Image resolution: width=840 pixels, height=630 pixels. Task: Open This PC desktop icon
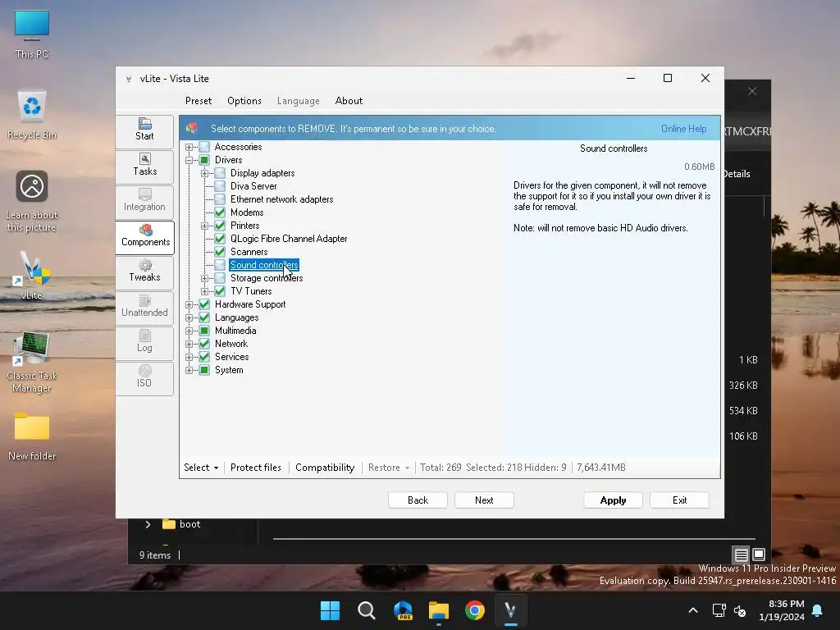point(32,34)
